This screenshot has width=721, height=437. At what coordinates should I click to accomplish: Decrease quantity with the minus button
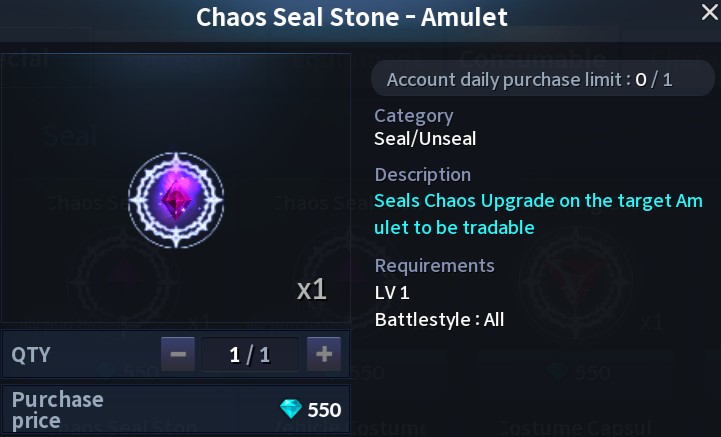pos(177,354)
